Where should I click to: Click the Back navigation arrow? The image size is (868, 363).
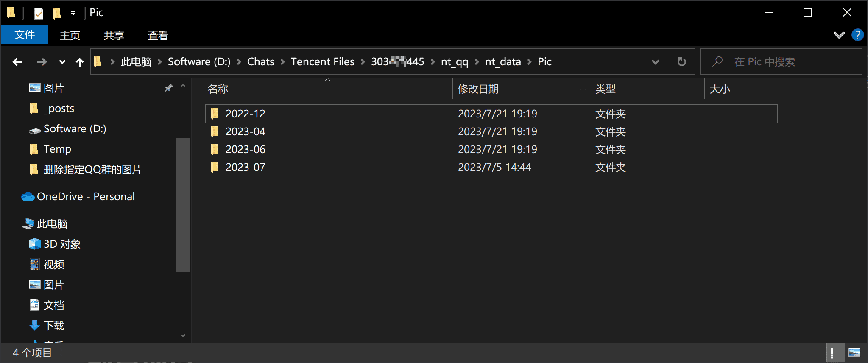pyautogui.click(x=17, y=62)
